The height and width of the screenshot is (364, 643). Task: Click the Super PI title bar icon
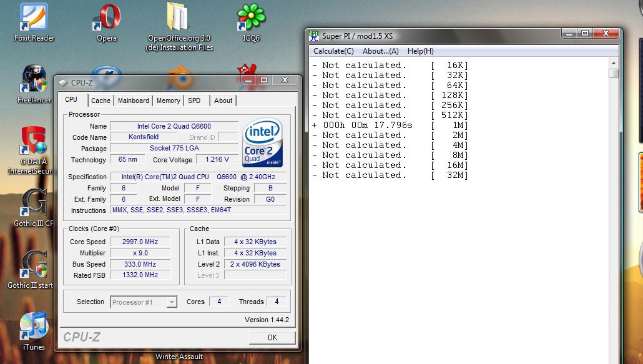click(x=314, y=36)
